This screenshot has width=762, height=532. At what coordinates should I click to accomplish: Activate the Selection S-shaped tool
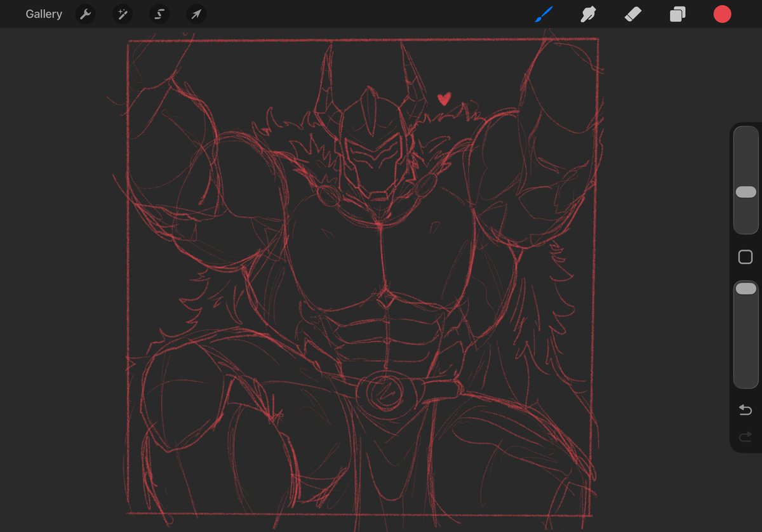(x=159, y=14)
